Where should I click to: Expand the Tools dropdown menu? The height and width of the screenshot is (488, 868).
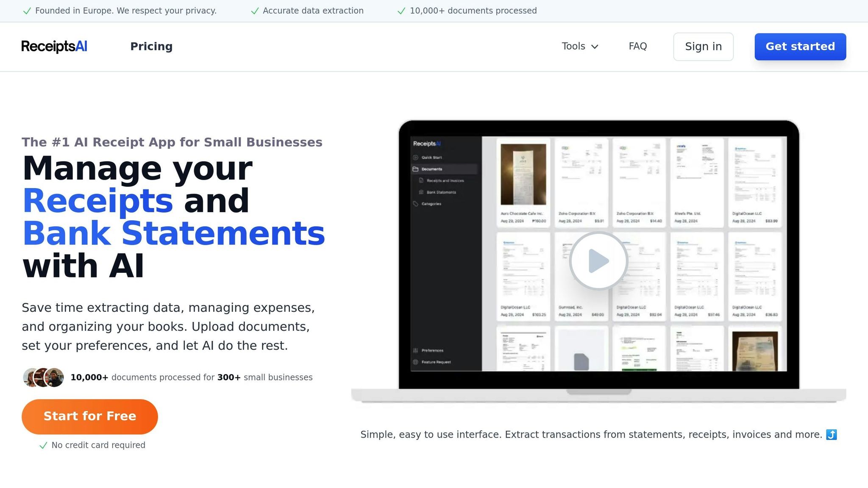pyautogui.click(x=573, y=47)
